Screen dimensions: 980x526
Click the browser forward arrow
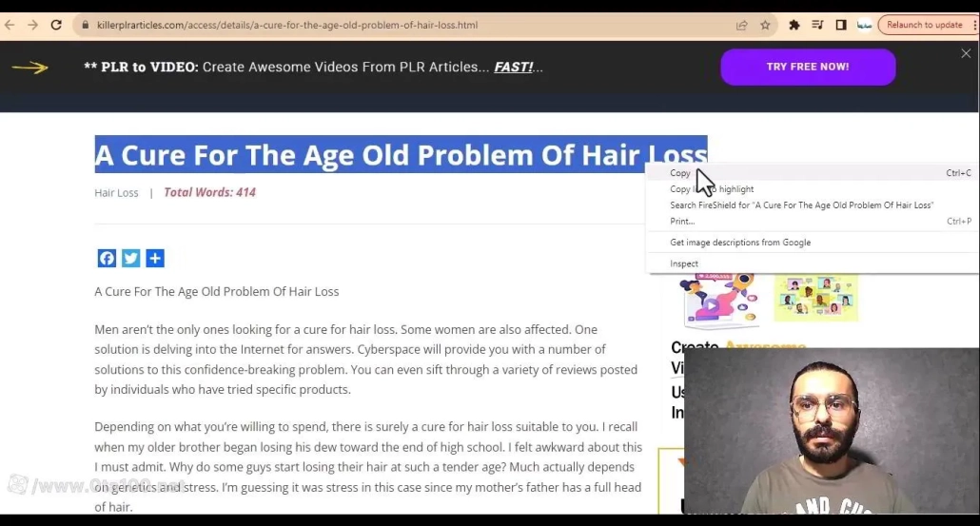[x=33, y=25]
